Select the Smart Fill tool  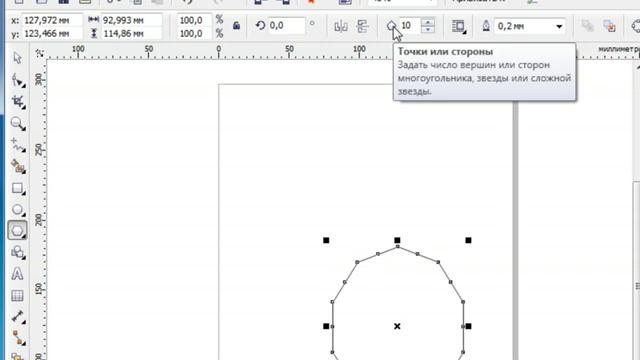[18, 167]
